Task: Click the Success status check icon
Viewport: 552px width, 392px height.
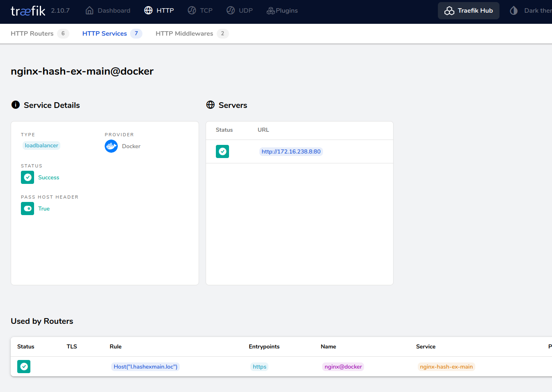Action: [x=27, y=177]
